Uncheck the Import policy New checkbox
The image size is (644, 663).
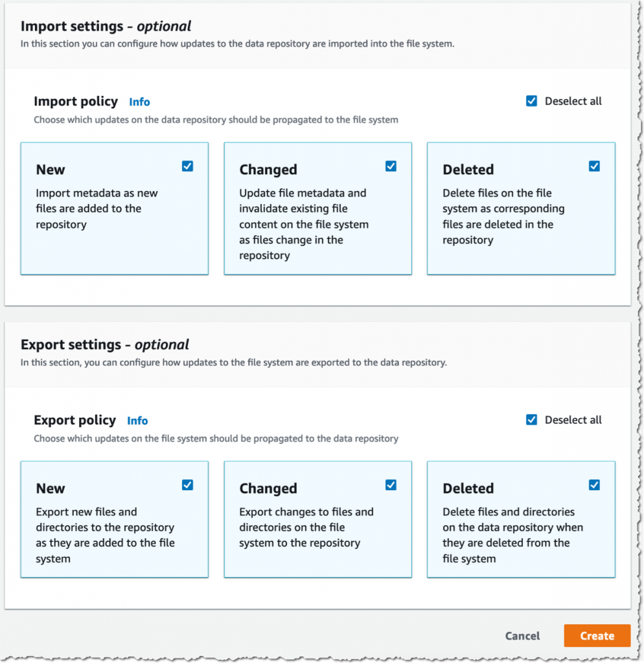click(x=187, y=166)
